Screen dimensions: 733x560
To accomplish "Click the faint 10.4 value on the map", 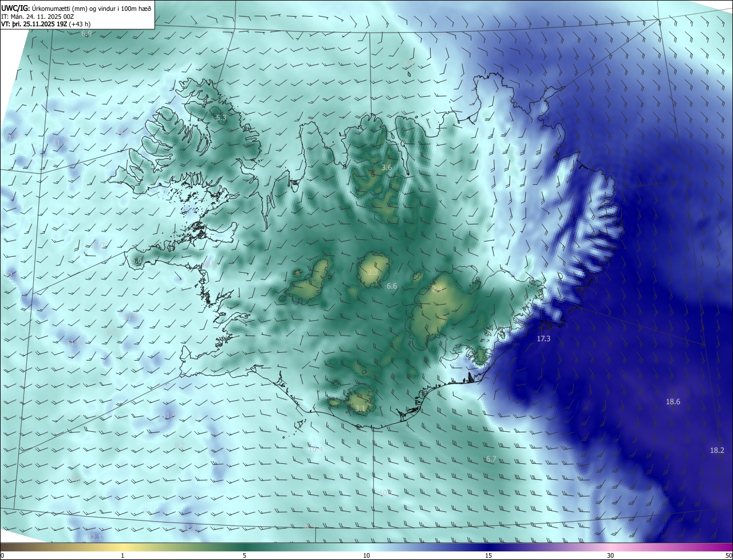I will pyautogui.click(x=316, y=449).
